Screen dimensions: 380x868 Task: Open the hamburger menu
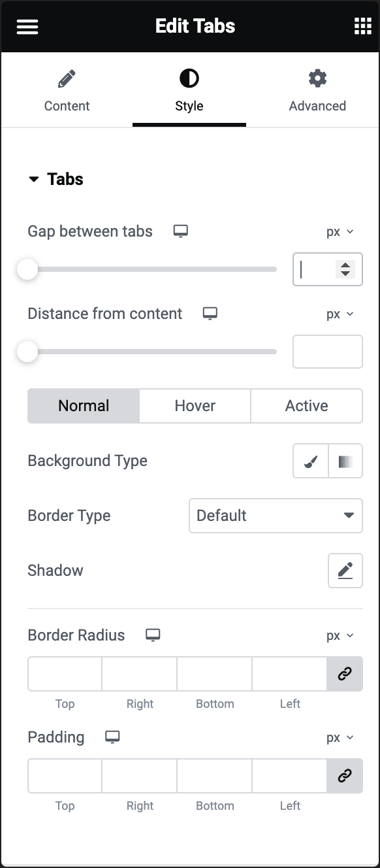[x=27, y=26]
